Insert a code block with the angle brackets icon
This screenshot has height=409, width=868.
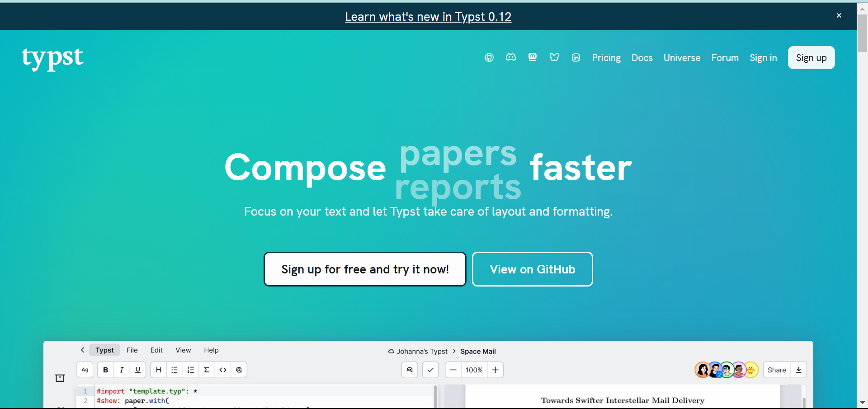223,370
